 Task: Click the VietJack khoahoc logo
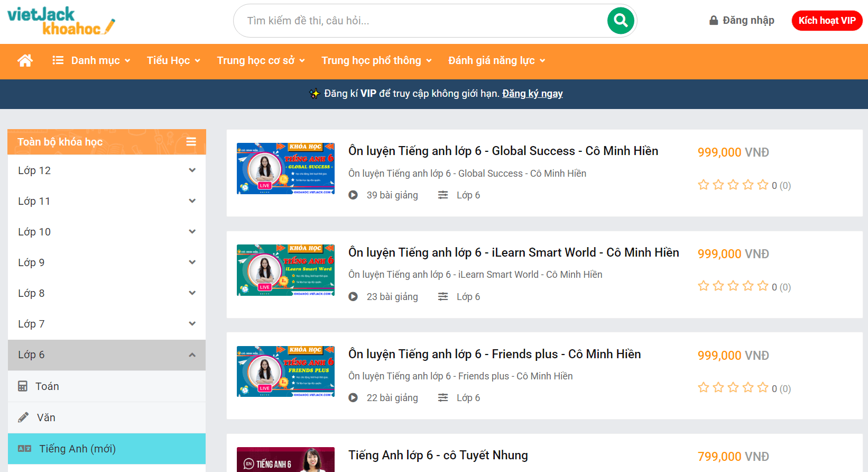click(x=61, y=21)
